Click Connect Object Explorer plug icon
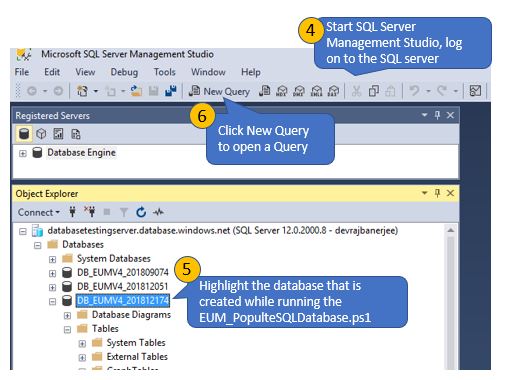510x380 pixels. coord(72,212)
